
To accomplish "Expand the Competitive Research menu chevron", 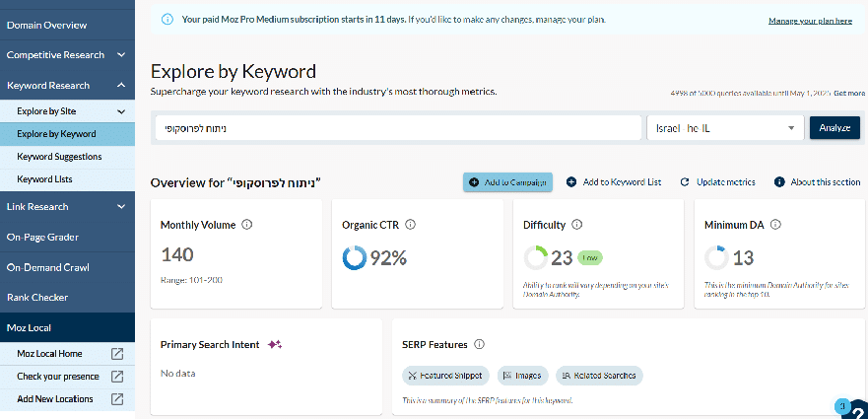I will 121,55.
